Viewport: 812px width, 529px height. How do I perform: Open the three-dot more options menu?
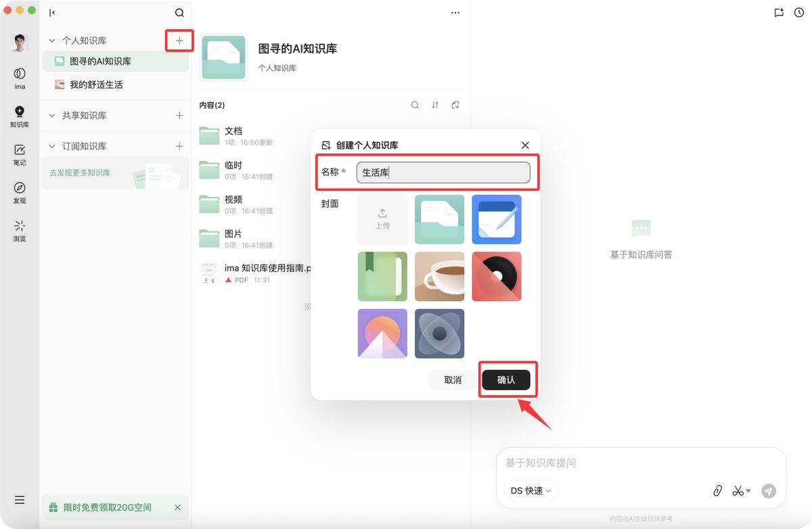tap(455, 13)
